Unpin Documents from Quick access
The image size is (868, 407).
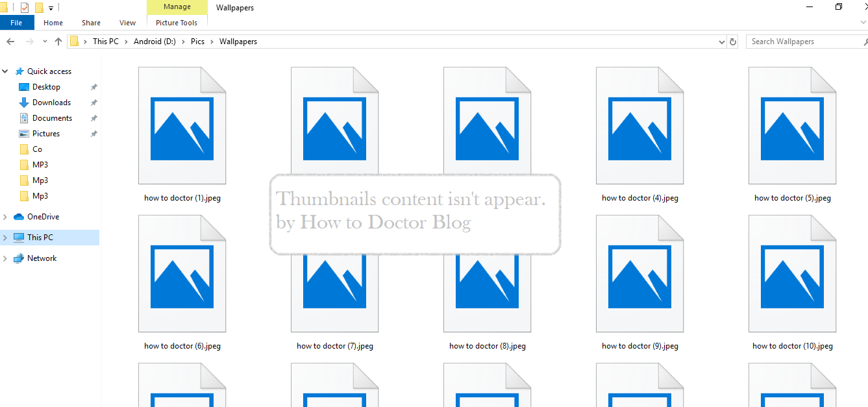pos(93,117)
